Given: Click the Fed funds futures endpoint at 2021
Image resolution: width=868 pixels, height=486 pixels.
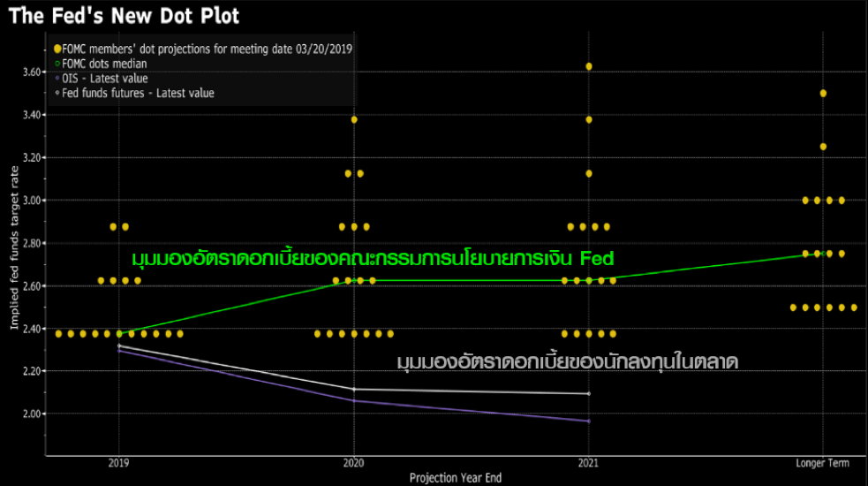Looking at the screenshot, I should click(589, 393).
